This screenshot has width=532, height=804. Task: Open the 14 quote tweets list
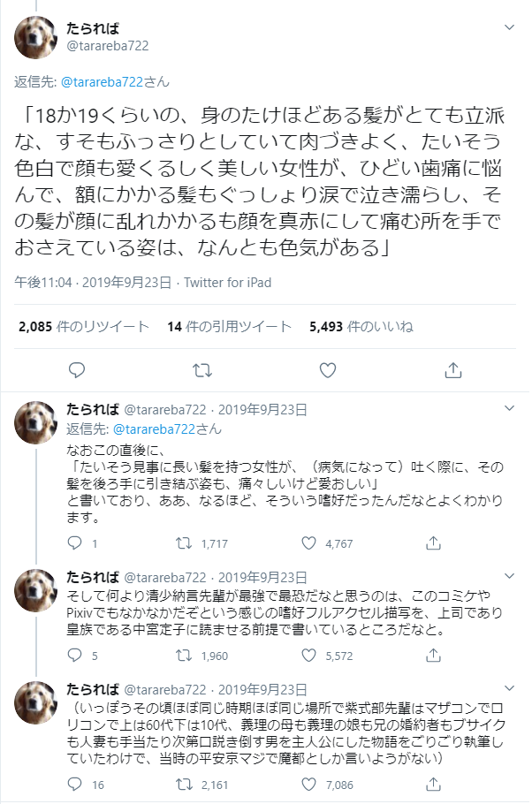(229, 326)
